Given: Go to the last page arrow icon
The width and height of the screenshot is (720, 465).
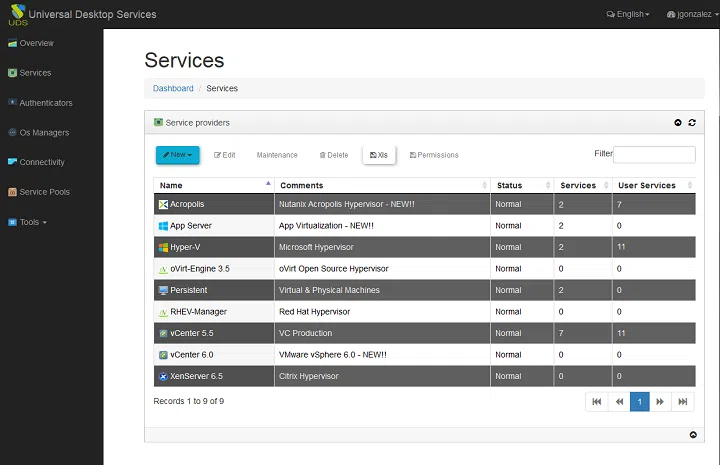Looking at the screenshot, I should (x=683, y=402).
